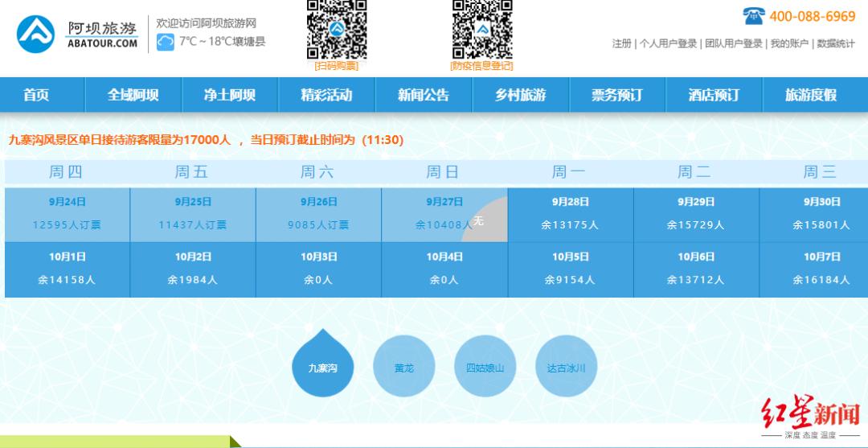Viewport: 868px width, 448px height.
Task: Open the 酒店预订 menu item
Action: tap(713, 95)
